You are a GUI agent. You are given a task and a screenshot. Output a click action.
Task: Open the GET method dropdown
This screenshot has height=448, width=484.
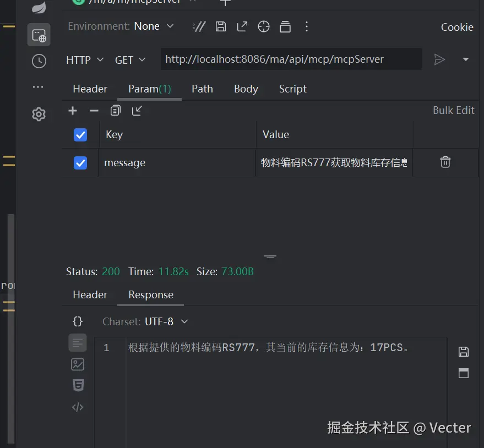pyautogui.click(x=130, y=60)
